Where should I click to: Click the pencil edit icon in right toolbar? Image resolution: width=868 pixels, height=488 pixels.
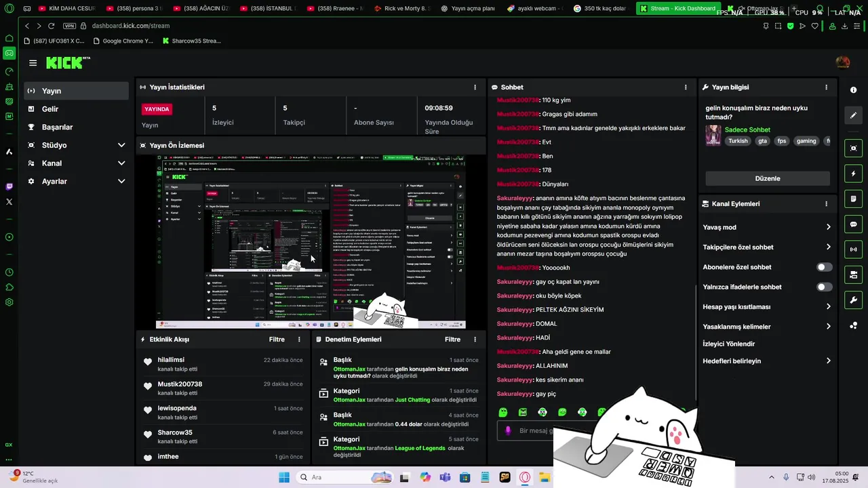(853, 115)
